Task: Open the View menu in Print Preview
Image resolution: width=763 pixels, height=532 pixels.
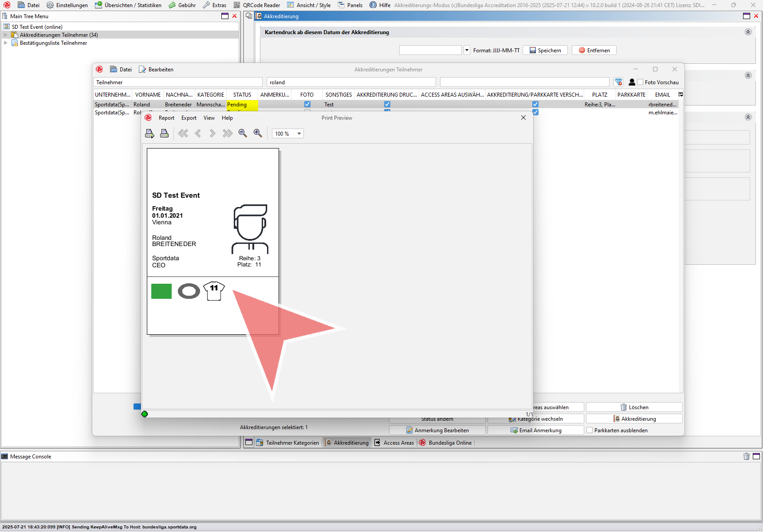Action: [x=209, y=118]
